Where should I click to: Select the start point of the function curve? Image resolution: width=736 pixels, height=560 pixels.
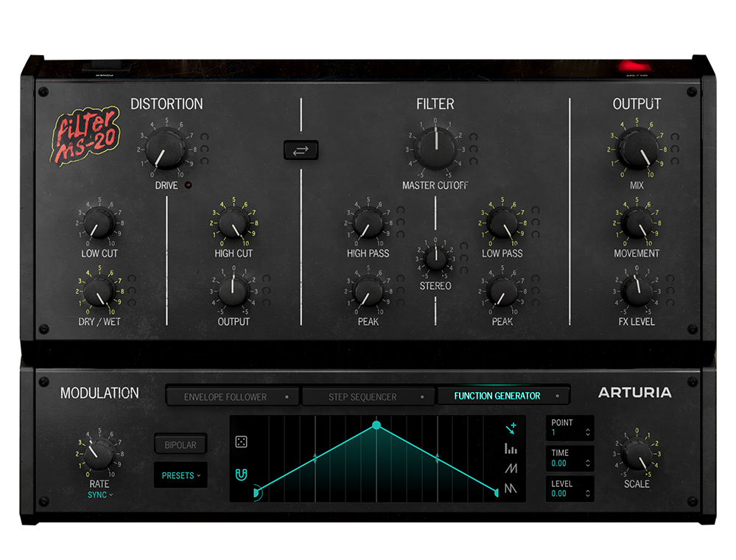[256, 493]
